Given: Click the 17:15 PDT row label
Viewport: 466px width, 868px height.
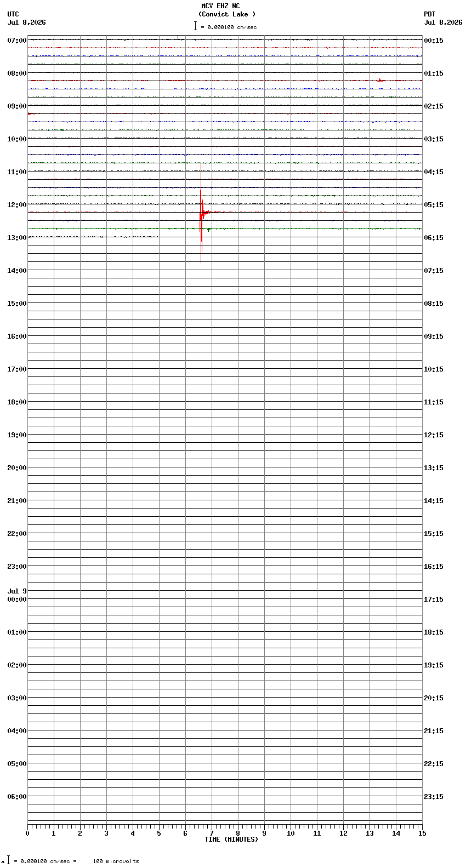Looking at the screenshot, I should coord(434,599).
